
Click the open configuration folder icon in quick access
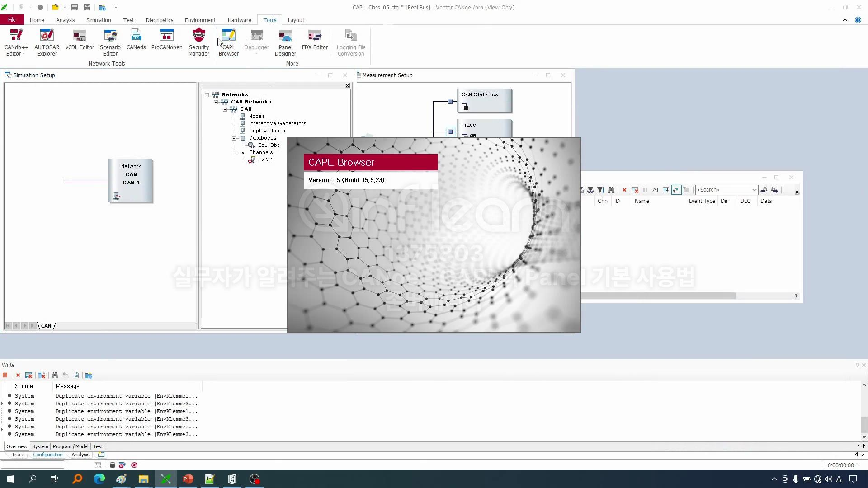[55, 7]
